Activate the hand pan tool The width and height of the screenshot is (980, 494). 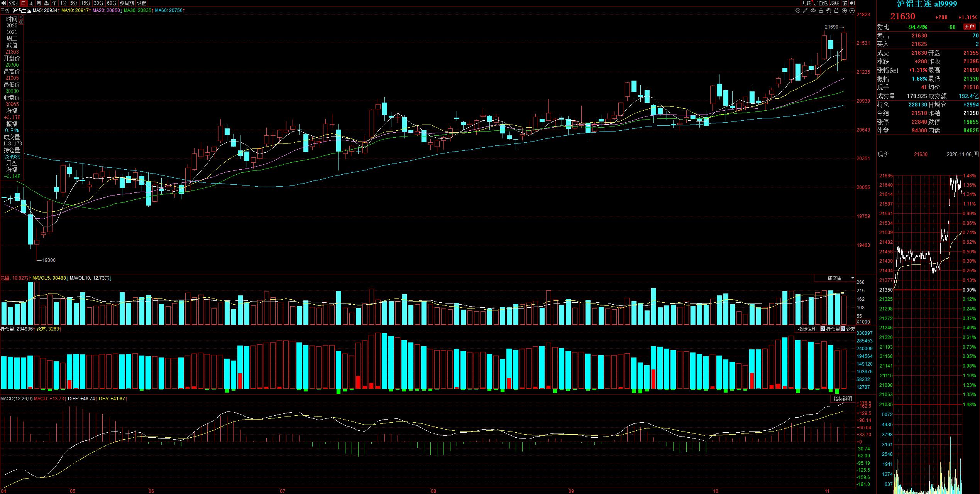(x=829, y=10)
